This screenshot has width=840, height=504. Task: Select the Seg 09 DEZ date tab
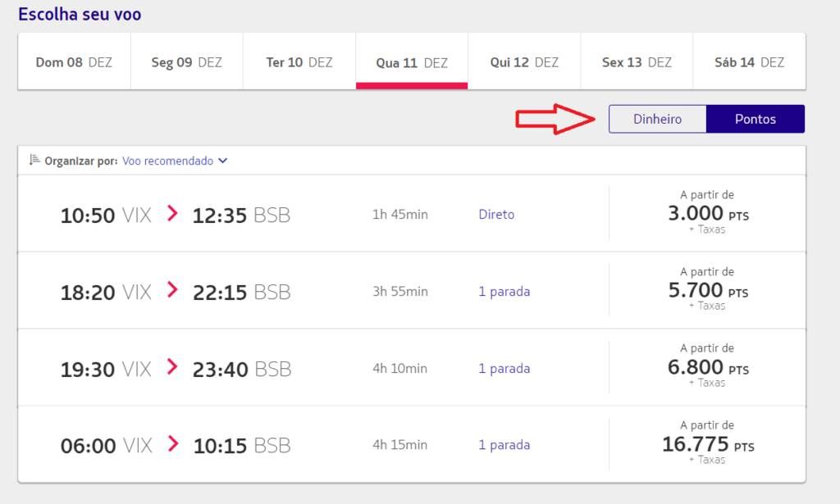186,62
